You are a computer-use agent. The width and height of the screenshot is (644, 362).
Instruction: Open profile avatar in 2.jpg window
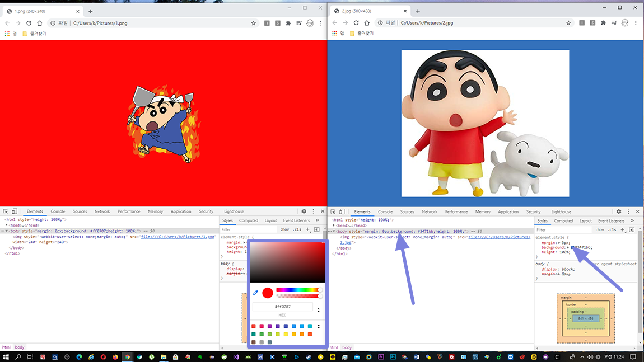[625, 23]
